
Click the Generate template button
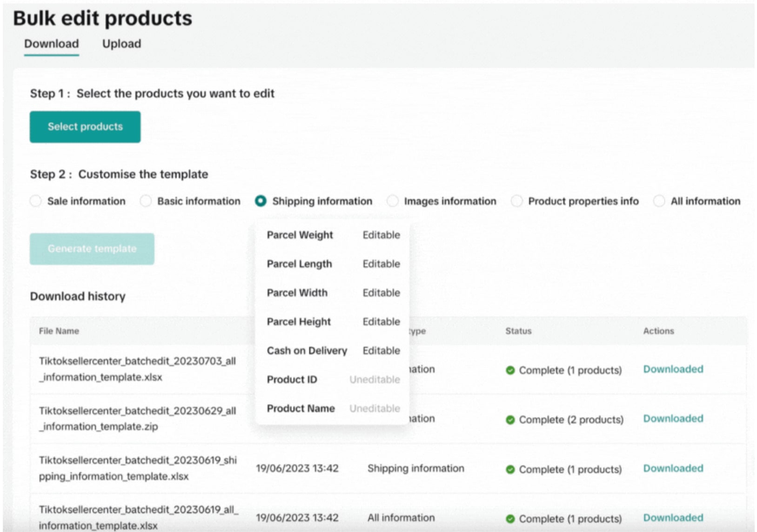pos(92,249)
